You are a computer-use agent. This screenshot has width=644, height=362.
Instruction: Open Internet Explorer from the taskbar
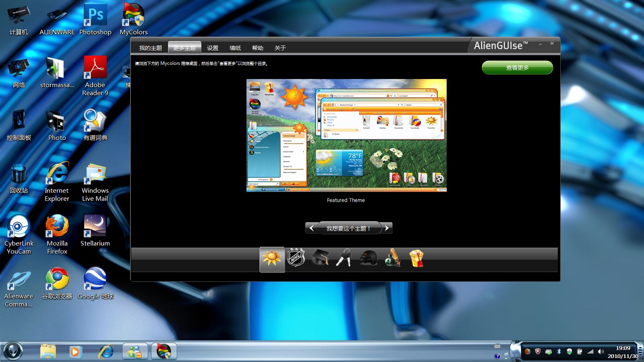coord(106,352)
